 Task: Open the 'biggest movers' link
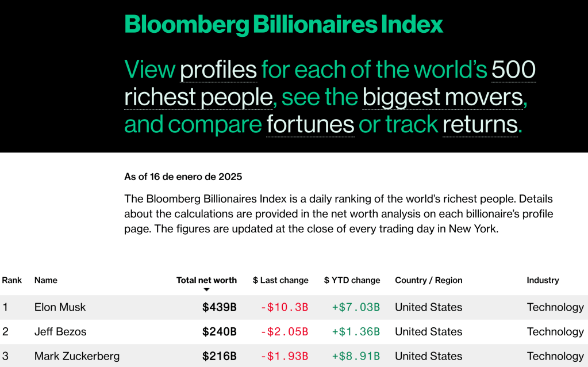443,97
